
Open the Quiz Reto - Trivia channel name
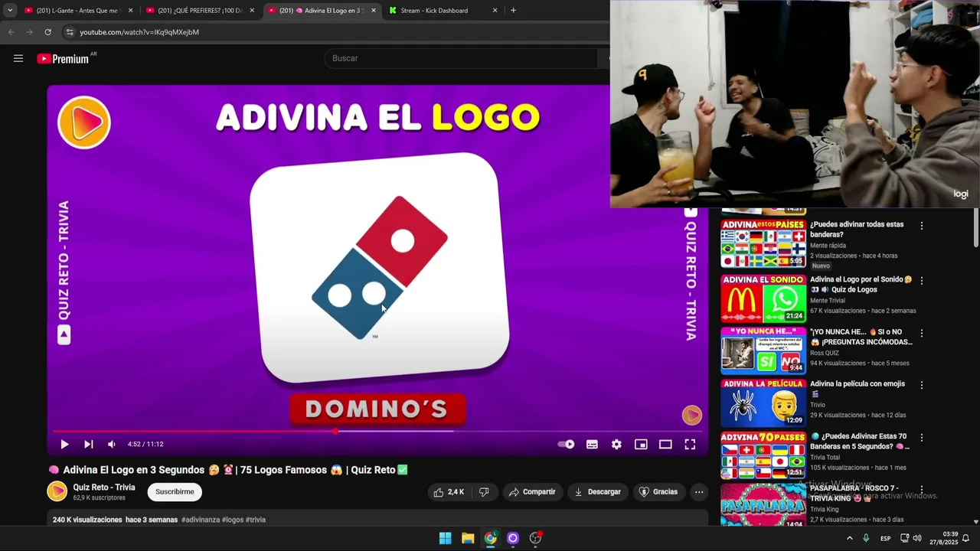point(104,487)
